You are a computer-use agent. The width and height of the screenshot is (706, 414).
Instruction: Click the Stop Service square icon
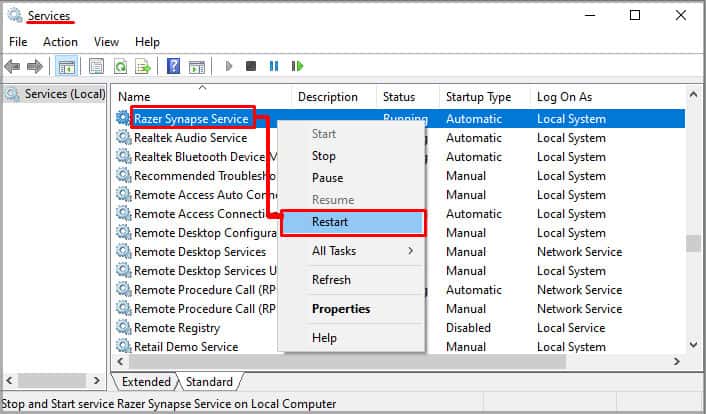point(251,67)
